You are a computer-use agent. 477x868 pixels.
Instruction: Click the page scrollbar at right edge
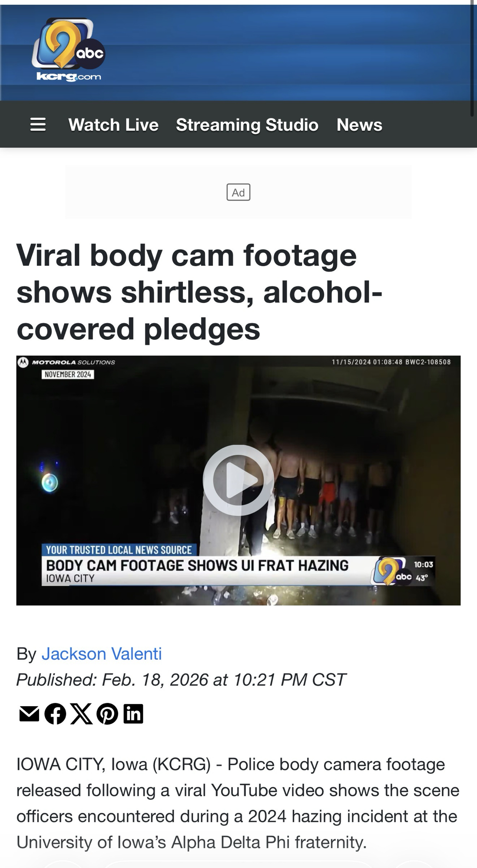[x=472, y=59]
